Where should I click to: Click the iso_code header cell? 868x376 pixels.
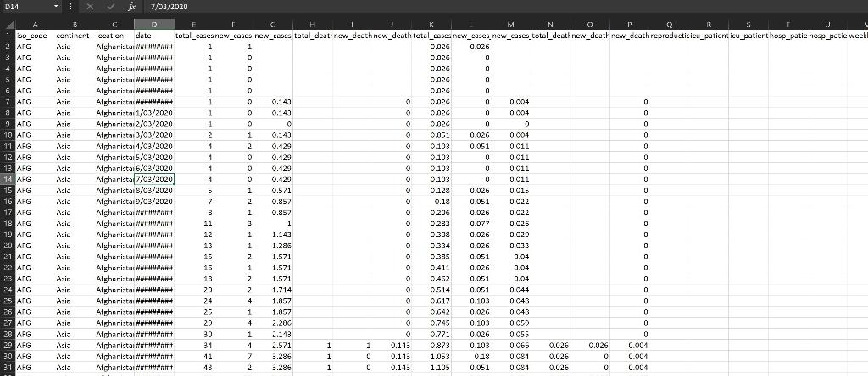36,36
